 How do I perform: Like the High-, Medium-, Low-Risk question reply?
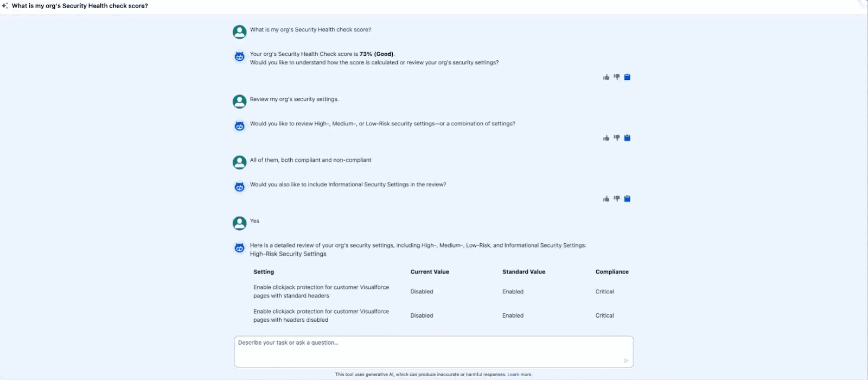pyautogui.click(x=606, y=138)
